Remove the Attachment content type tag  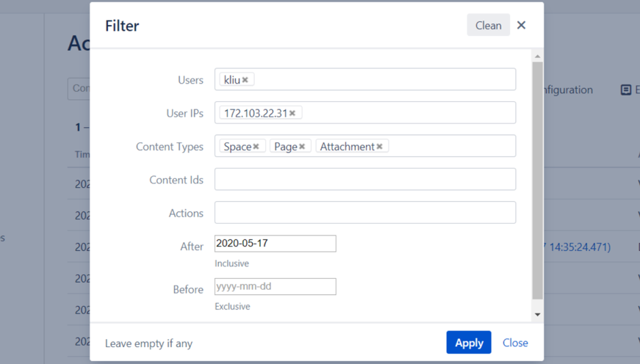[x=379, y=147]
